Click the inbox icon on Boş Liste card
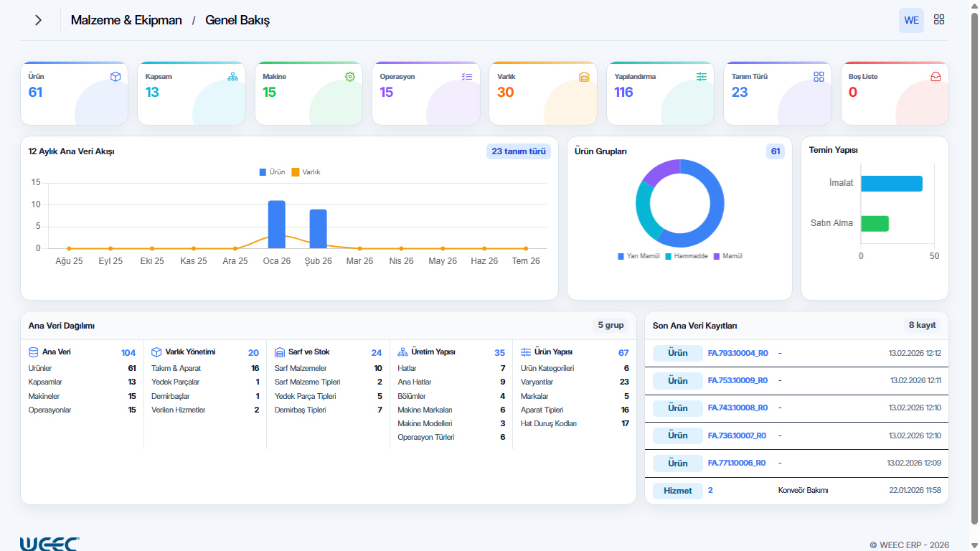This screenshot has width=980, height=551. click(x=936, y=77)
